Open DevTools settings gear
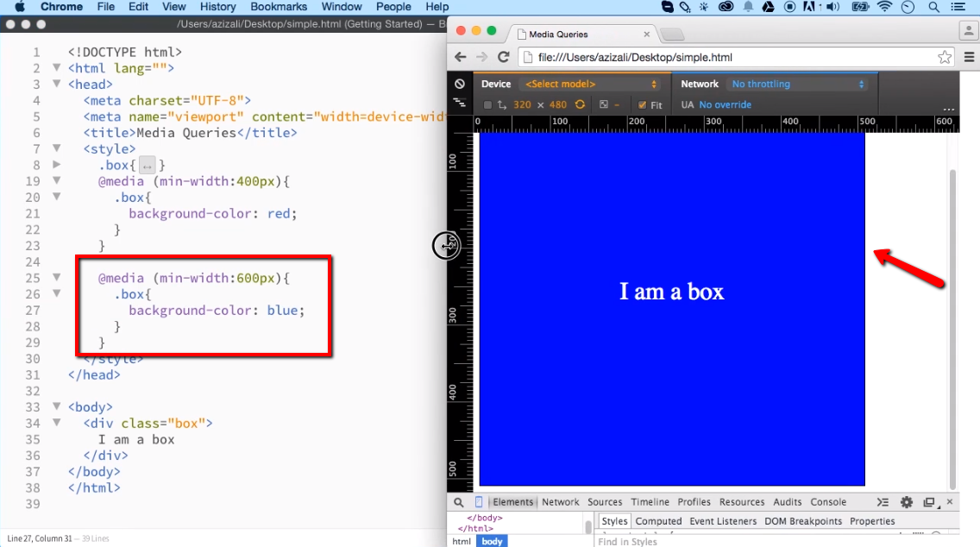This screenshot has width=980, height=547. pyautogui.click(x=907, y=502)
